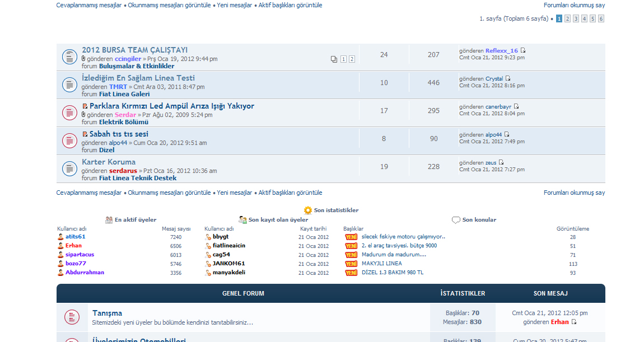The width and height of the screenshot is (644, 342).
Task: Click red unread icon beside Parklara Kırmızı Led
Action: pyautogui.click(x=69, y=113)
